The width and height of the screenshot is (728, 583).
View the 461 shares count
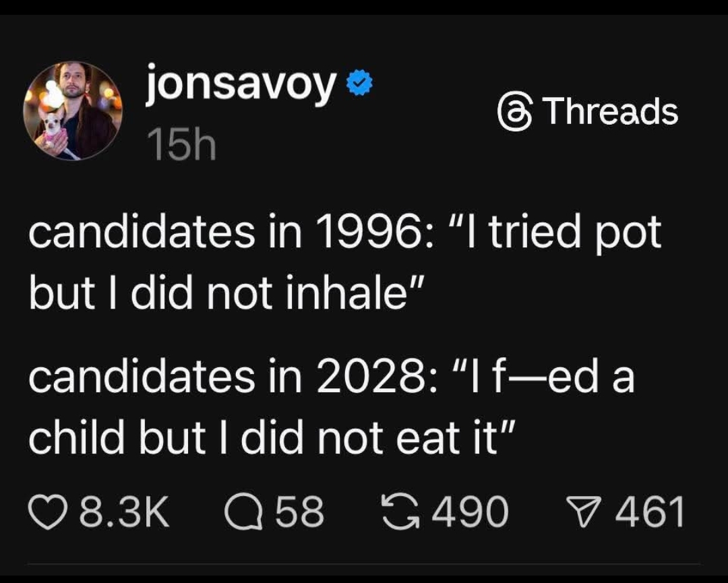648,511
